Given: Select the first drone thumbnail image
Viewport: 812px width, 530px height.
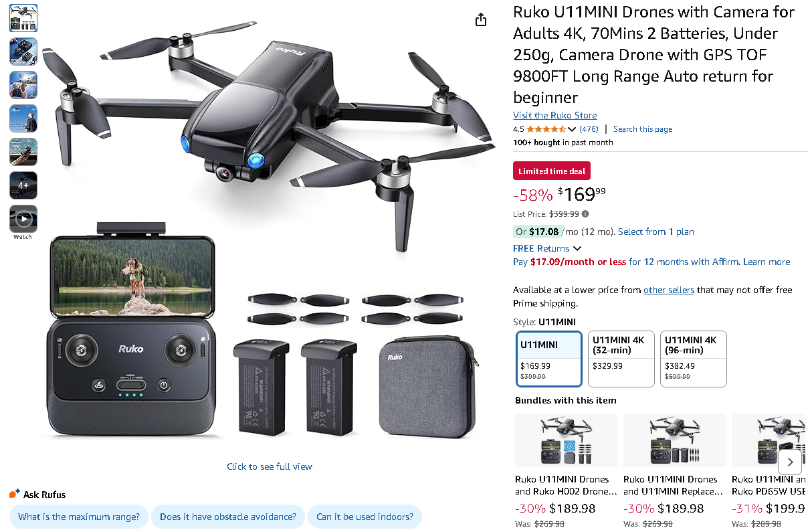Looking at the screenshot, I should pos(23,18).
